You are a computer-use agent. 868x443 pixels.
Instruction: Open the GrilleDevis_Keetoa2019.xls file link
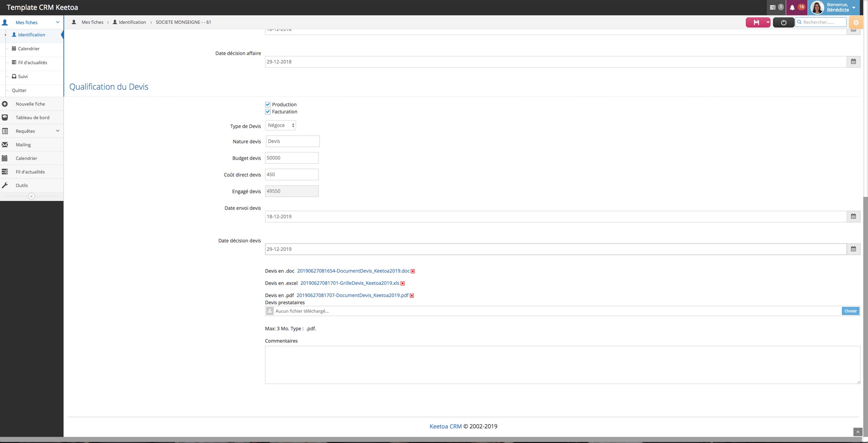(x=349, y=283)
